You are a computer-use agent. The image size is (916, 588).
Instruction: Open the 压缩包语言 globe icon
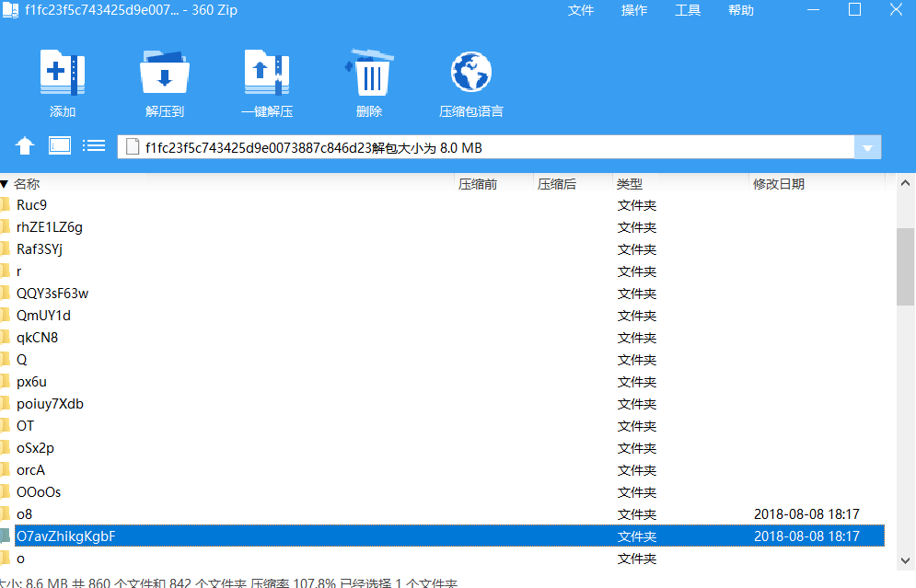[471, 73]
